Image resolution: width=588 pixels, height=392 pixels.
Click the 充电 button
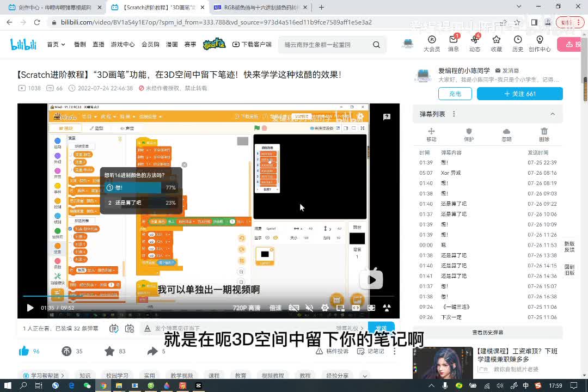point(455,94)
